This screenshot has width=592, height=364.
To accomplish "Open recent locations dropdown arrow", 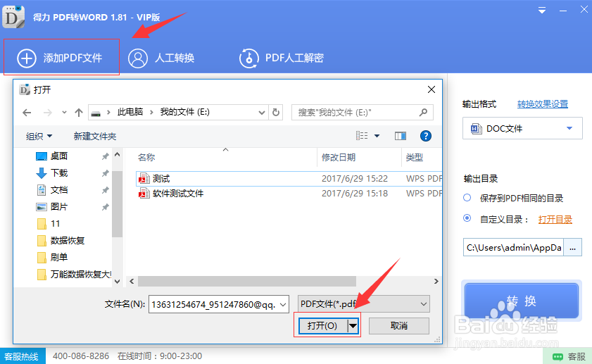I will click(64, 113).
